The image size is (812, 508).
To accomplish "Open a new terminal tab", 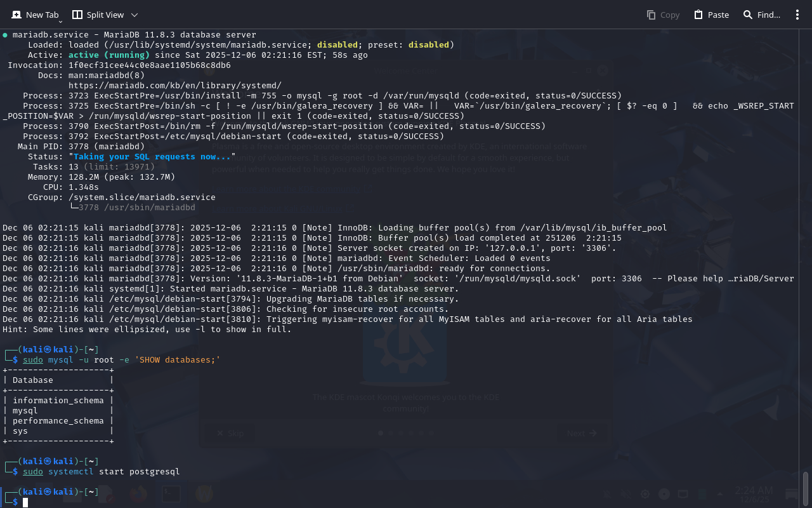I will (x=35, y=15).
